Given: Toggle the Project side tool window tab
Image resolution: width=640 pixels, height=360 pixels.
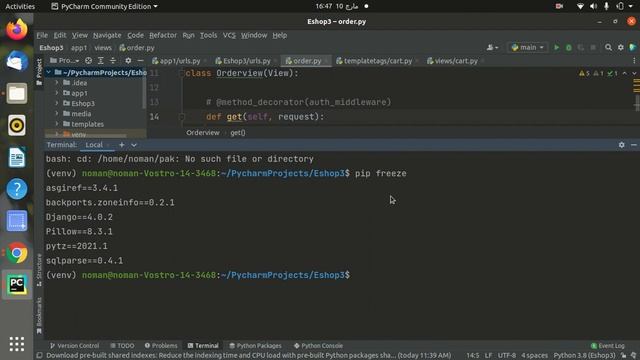Looking at the screenshot, I should click(x=39, y=72).
